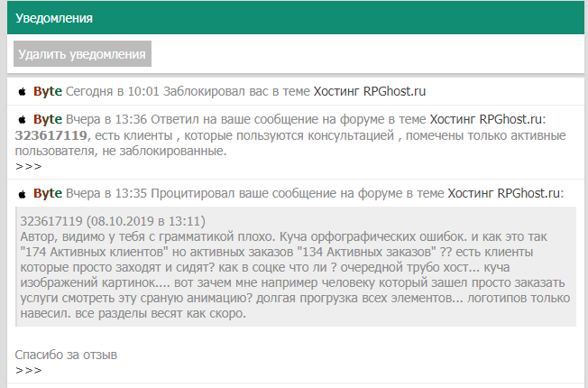Click the Вчера в 13:35 timestamp

(106, 193)
